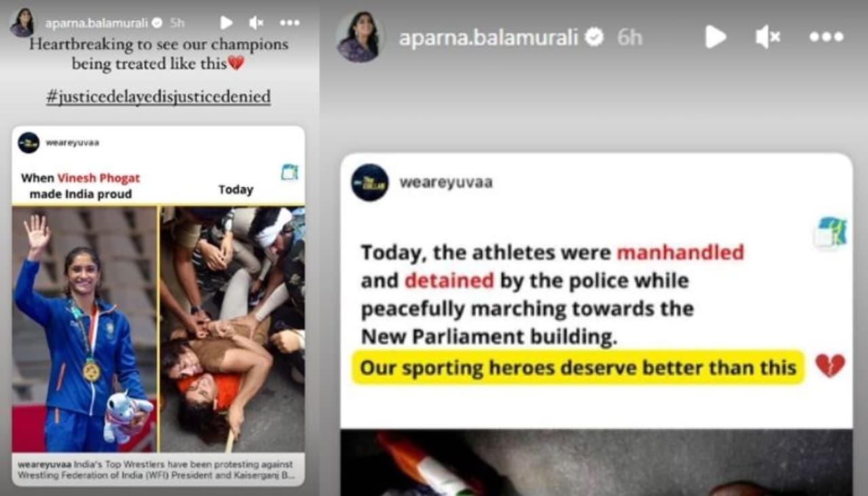Open aparna.balamurali avatar on right story
The height and width of the screenshot is (496, 868).
click(360, 37)
